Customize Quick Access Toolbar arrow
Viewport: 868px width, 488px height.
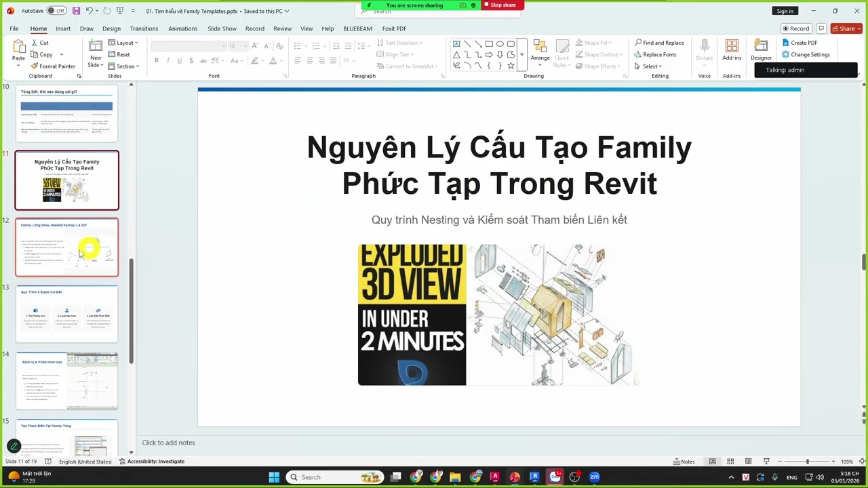click(133, 11)
